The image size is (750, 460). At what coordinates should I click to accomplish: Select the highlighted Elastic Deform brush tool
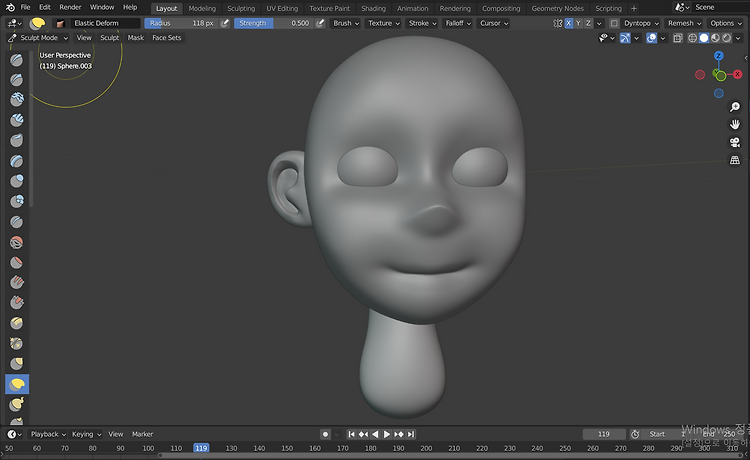point(17,384)
